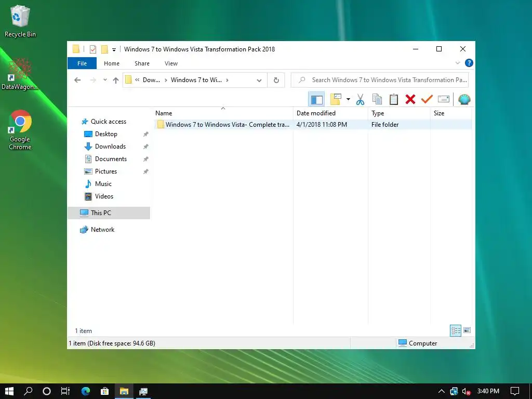
Task: Click the envelope E-mail toolbar icon
Action: [x=444, y=99]
